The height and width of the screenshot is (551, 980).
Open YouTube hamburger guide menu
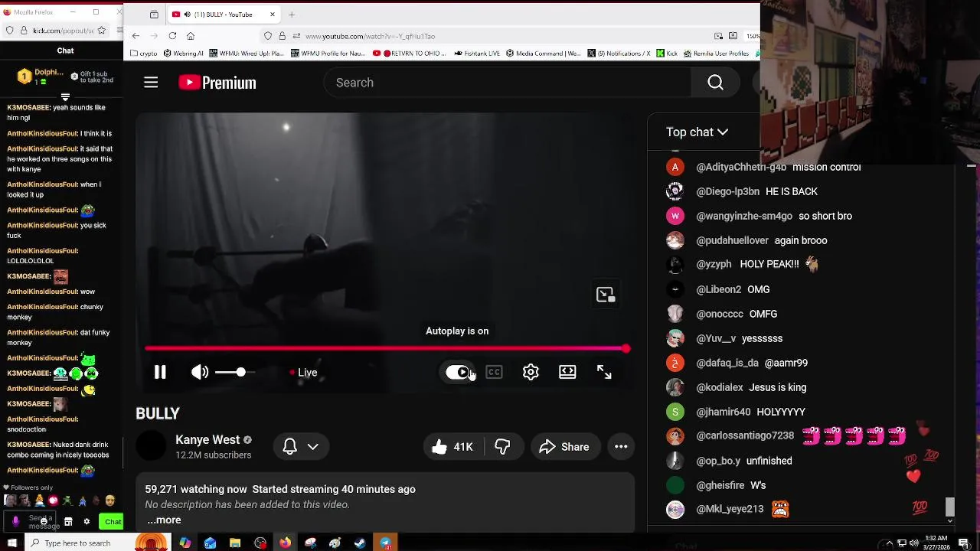point(151,83)
